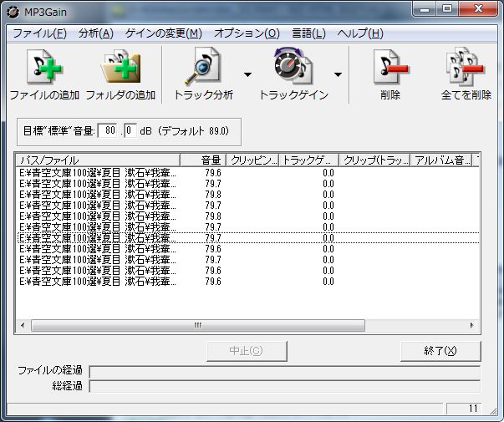Click target volume integer field showing 80
The width and height of the screenshot is (504, 422).
[107, 130]
